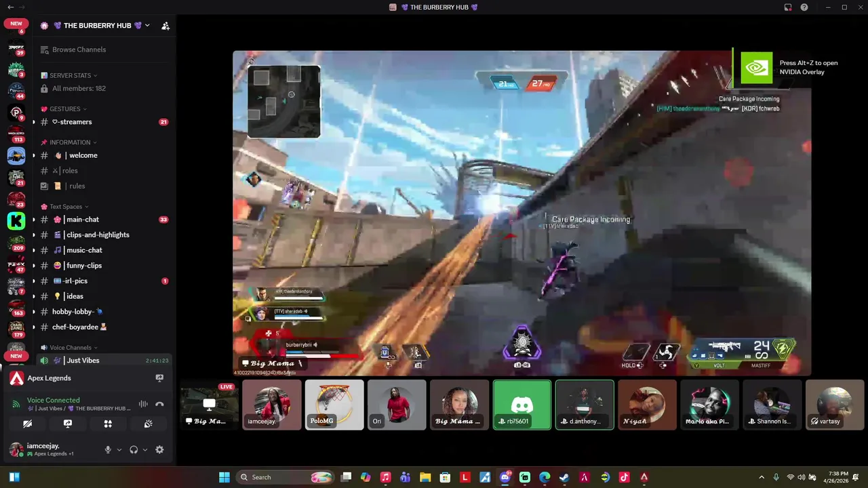Screen dimensions: 868x488
Task: Click All members: 182 stat channel
Action: [104, 88]
